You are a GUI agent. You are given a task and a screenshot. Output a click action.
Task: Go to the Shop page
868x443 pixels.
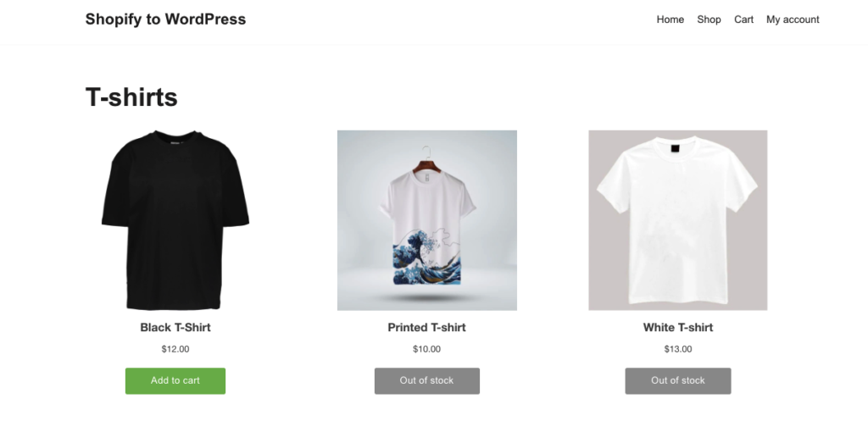(x=709, y=19)
